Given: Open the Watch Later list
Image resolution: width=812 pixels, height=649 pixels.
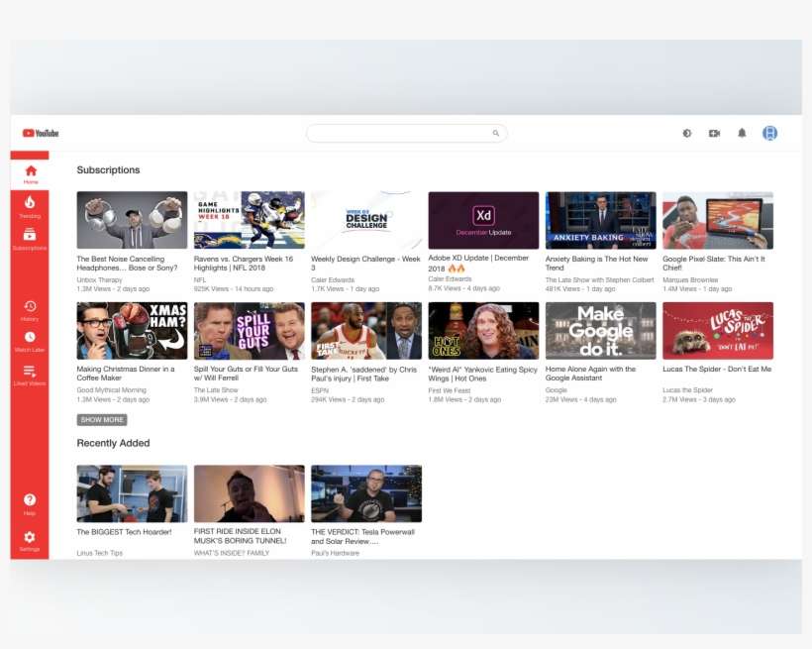Looking at the screenshot, I should 30,341.
